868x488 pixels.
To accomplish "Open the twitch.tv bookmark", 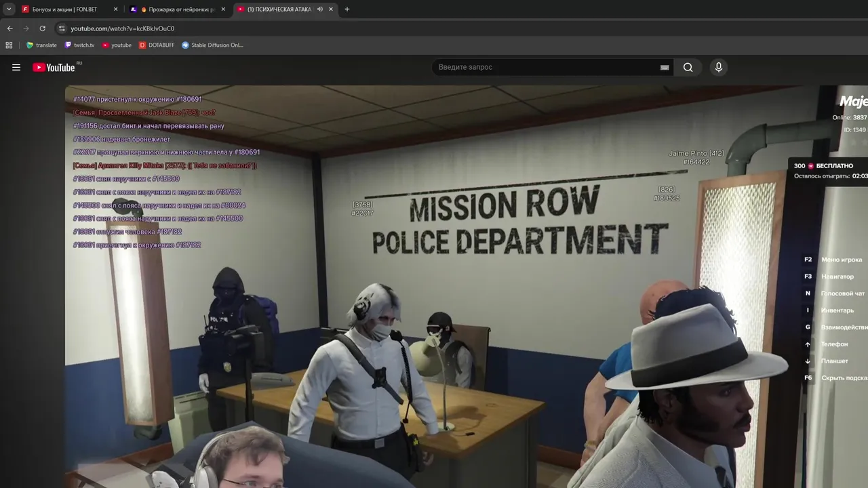I will pyautogui.click(x=79, y=45).
